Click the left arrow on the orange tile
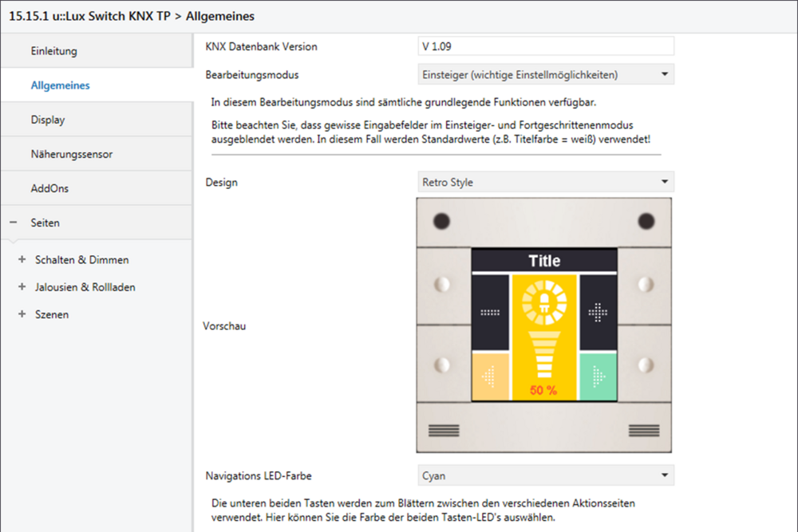This screenshot has height=532, width=798. click(490, 375)
